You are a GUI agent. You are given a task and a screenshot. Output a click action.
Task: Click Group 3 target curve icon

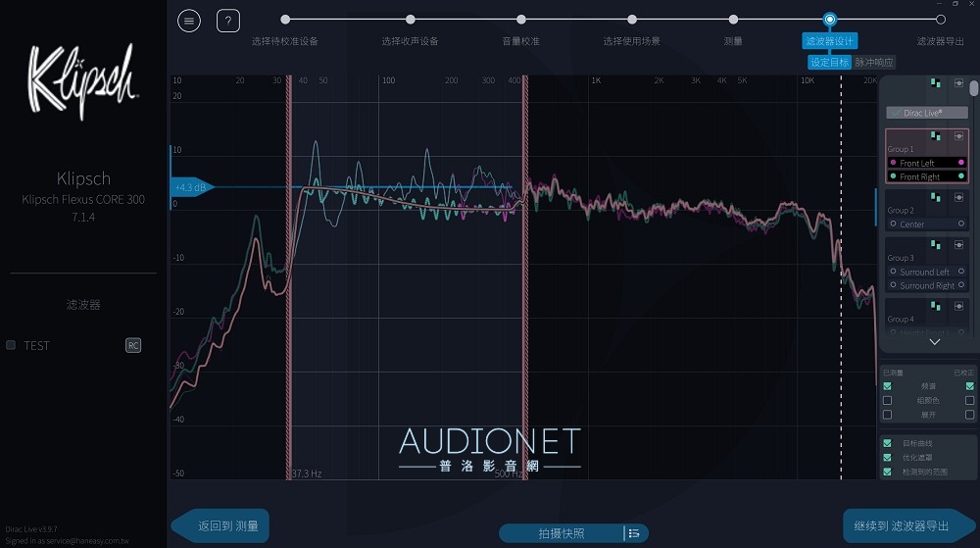click(x=958, y=245)
